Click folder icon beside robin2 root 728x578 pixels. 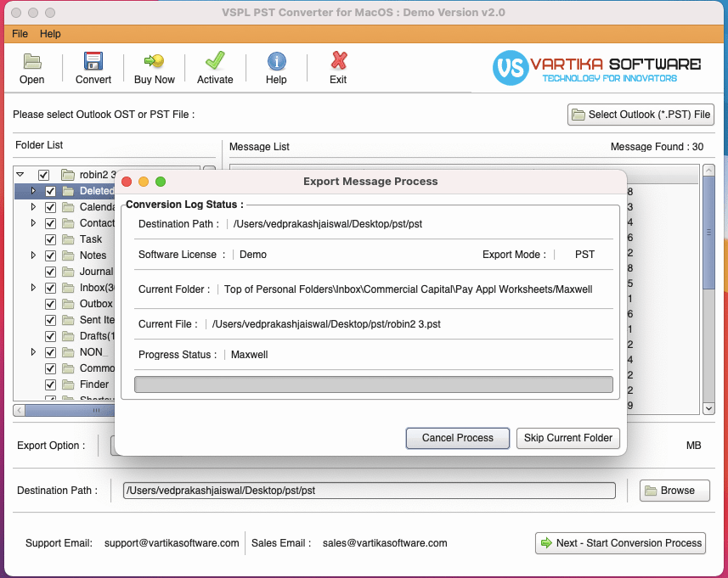pos(68,175)
